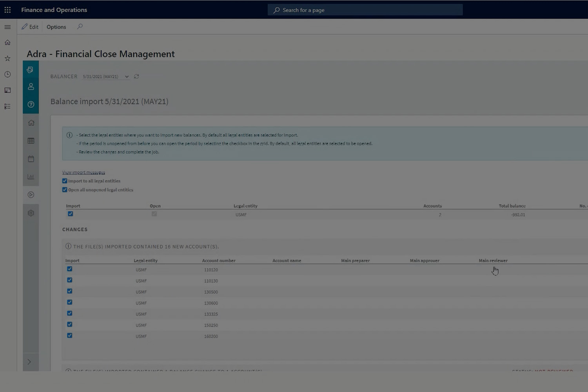Open the Adra calendar icon
The image size is (588, 392).
tap(31, 159)
